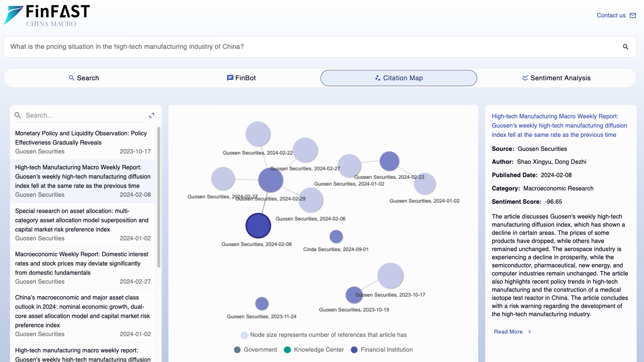Click the Guosen Securities 2024-01-02 right-side node
This screenshot has width=644, height=362.
coord(425,184)
